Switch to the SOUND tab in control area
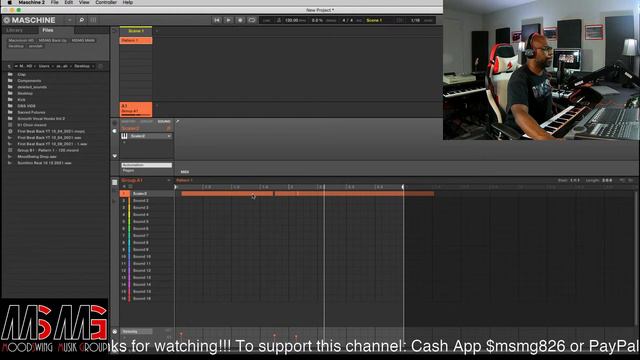The width and height of the screenshot is (640, 360). coord(164,122)
